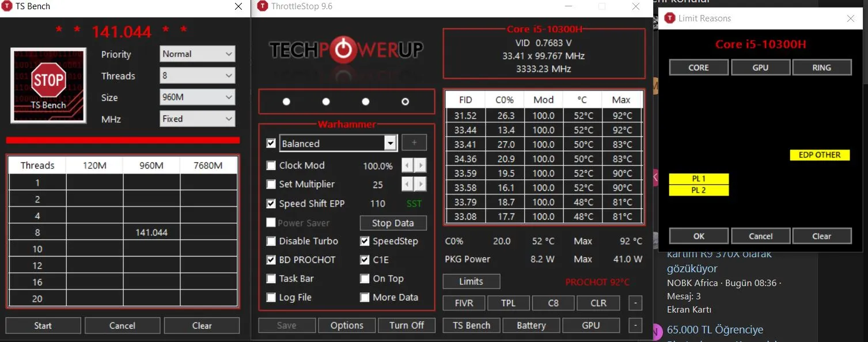Click the CORE tab in Limit Reasons
This screenshot has height=342, width=868.
[x=699, y=67]
